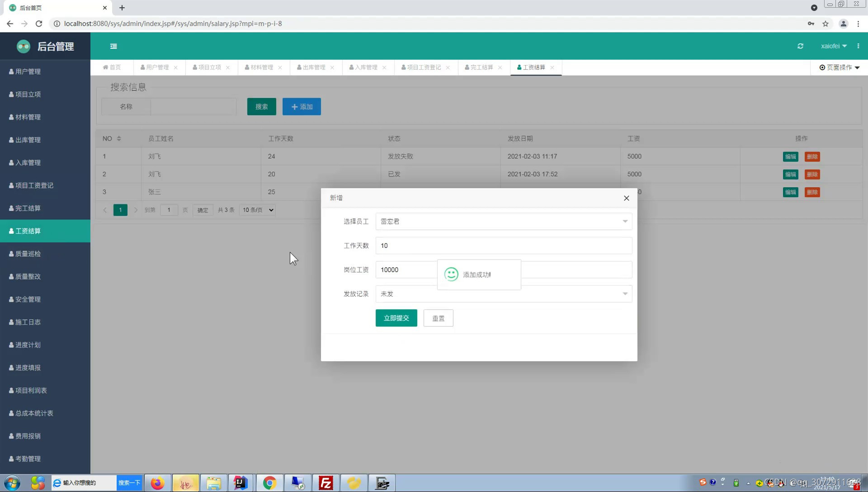Switch to the 项目立项 tab
868x492 pixels.
point(207,67)
